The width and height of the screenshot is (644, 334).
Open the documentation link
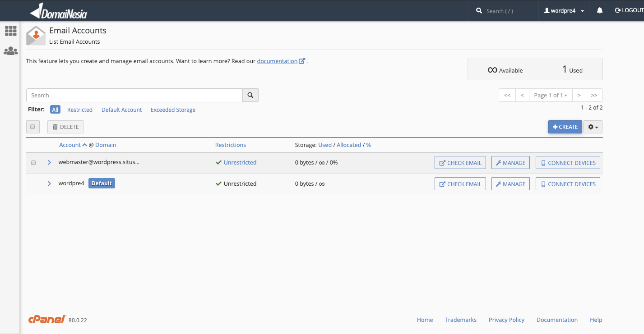(277, 61)
